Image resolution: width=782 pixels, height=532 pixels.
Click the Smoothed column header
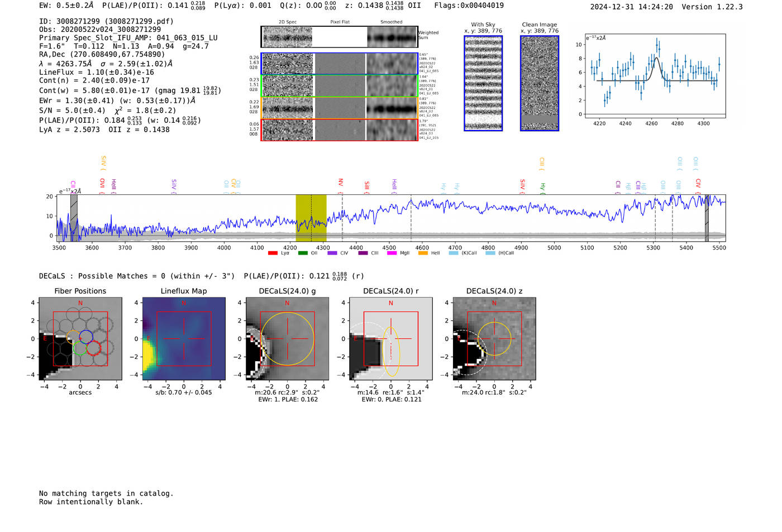click(391, 22)
